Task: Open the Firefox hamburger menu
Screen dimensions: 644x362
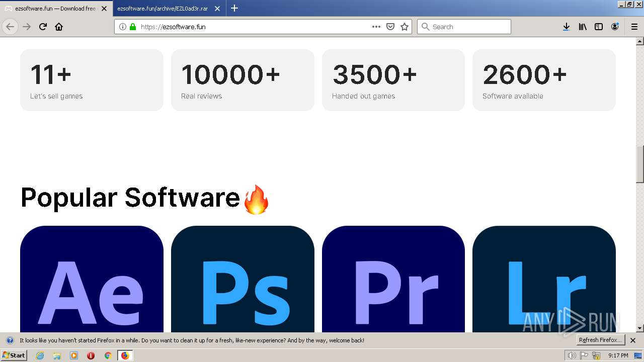Action: point(634,27)
